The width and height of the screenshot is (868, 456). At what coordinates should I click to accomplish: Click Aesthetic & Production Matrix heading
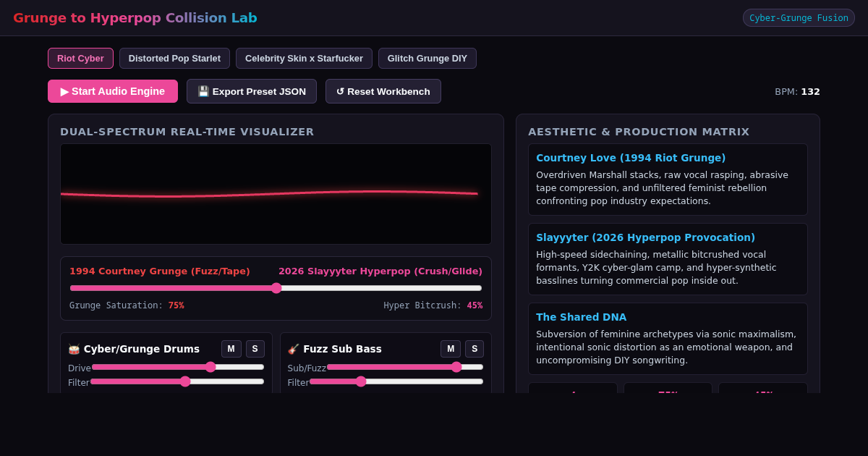pyautogui.click(x=639, y=132)
